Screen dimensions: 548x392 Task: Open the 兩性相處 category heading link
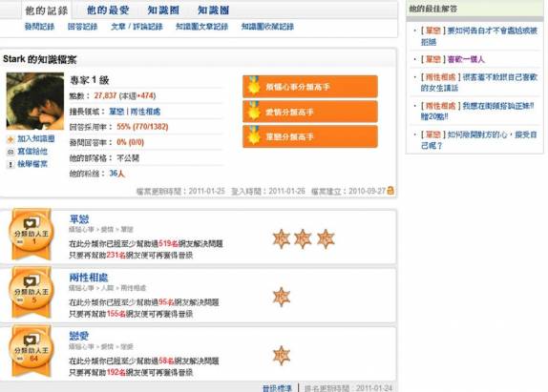(89, 278)
